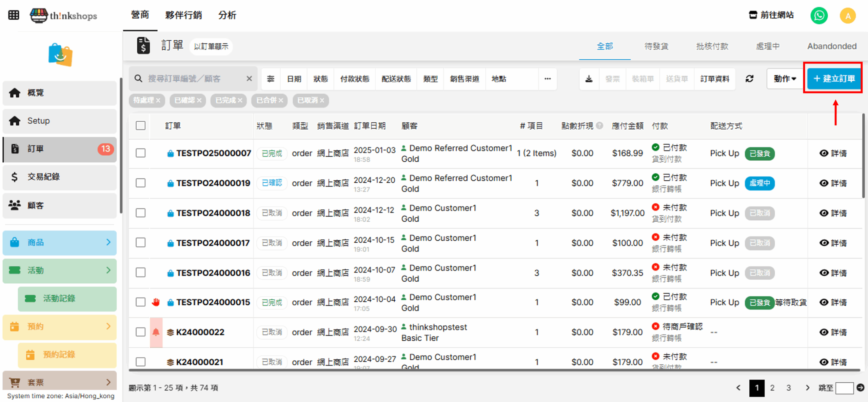This screenshot has width=868, height=402.
Task: Click the more filters ellipsis icon
Action: [x=547, y=79]
